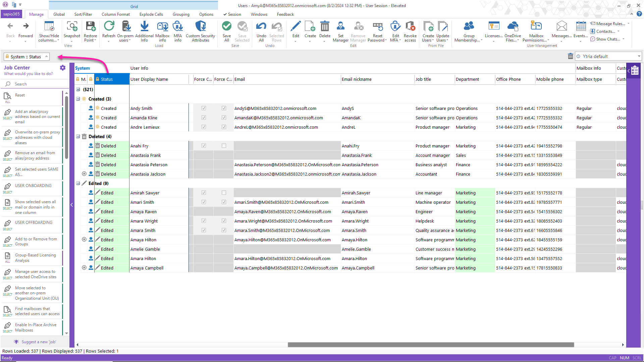Open the Grouping ribbon tab
The width and height of the screenshot is (644, 362).
pos(181,14)
